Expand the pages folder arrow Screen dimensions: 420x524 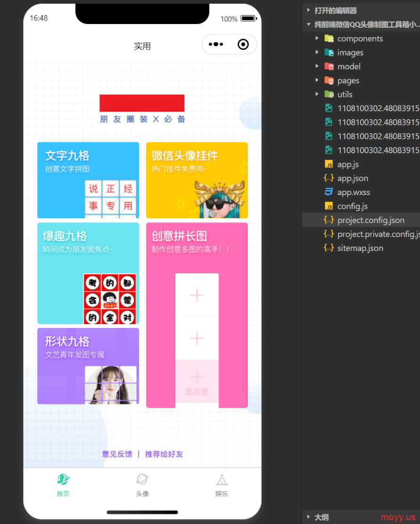click(x=317, y=81)
